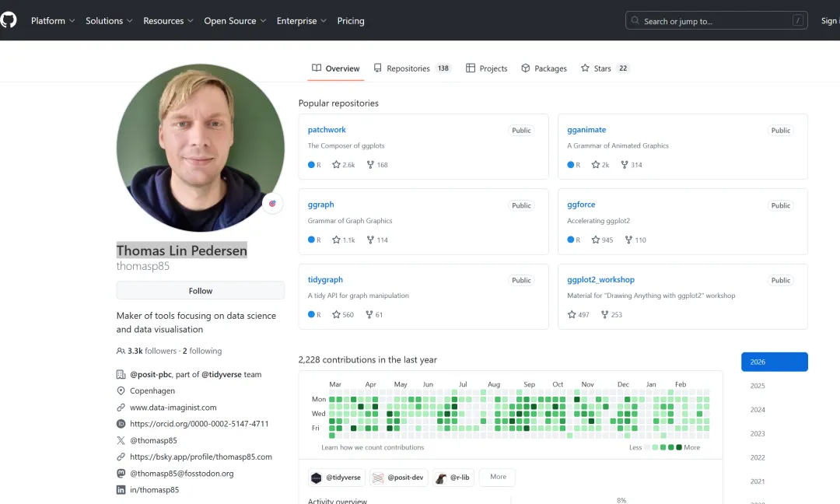Open the patchwork repository
The image size is (840, 504).
point(326,130)
